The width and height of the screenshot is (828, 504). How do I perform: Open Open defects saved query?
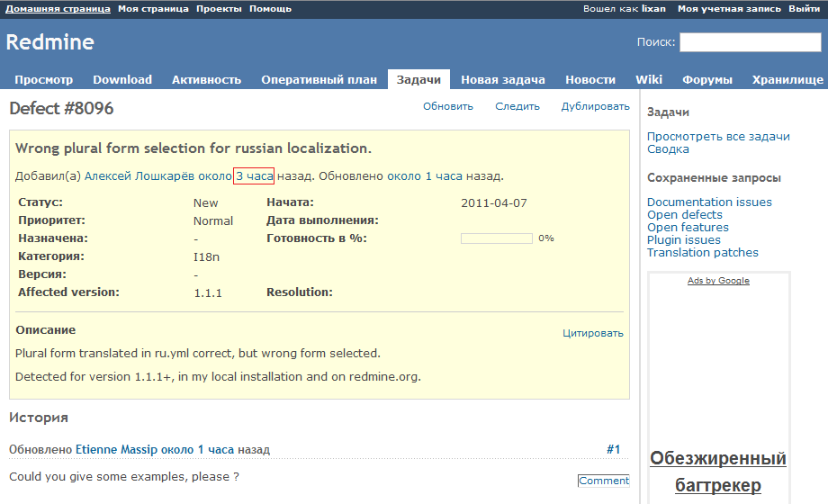click(x=684, y=214)
